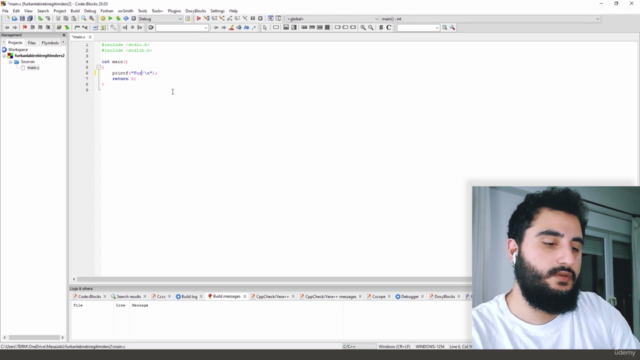Viewport: 640px width, 360px height.
Task: Click the Cut toolbar icon
Action: coord(58,18)
